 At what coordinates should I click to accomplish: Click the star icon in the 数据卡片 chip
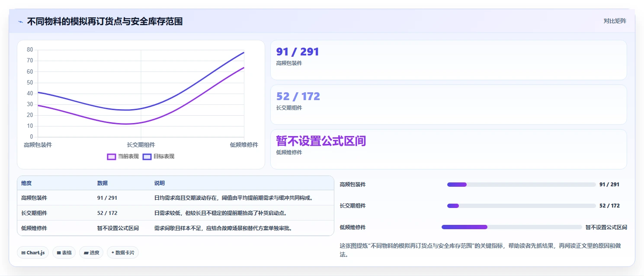[113, 253]
